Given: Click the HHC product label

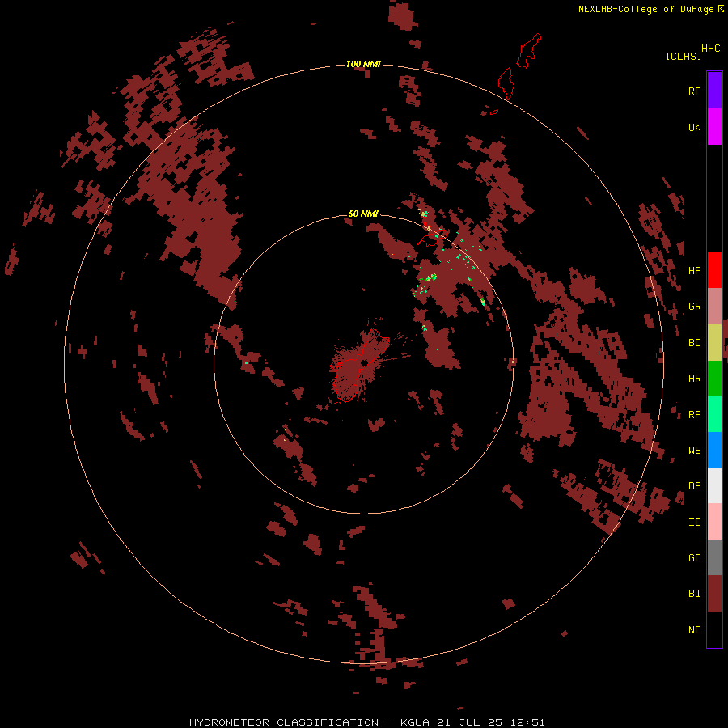Looking at the screenshot, I should pyautogui.click(x=710, y=49).
